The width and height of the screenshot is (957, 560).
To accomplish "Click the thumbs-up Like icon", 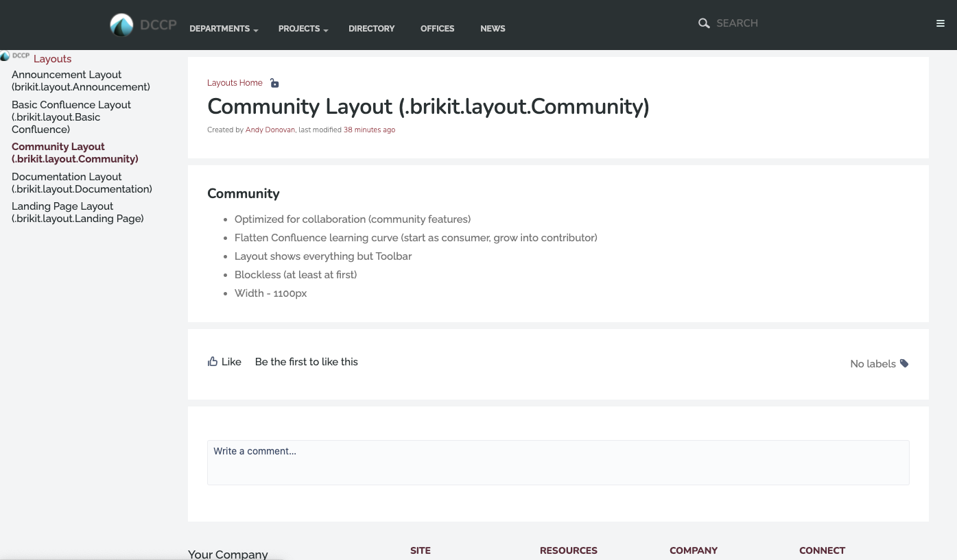I will click(213, 361).
